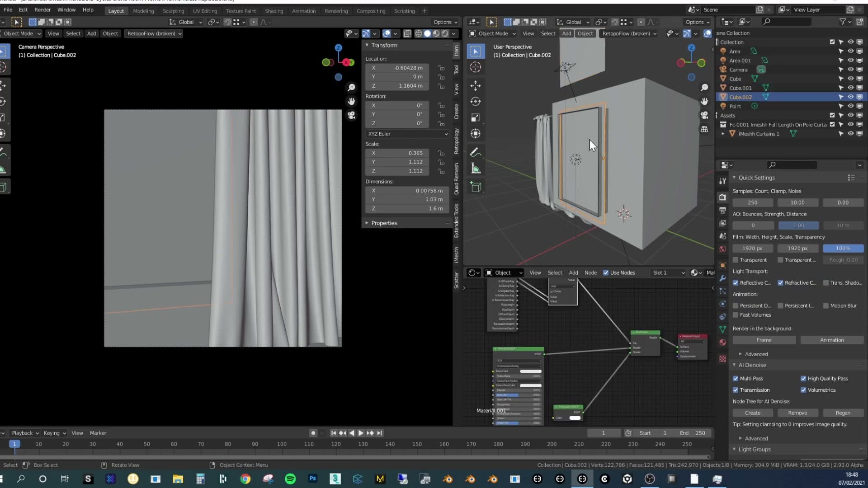Image resolution: width=868 pixels, height=488 pixels.
Task: Hide Camera via its eye icon
Action: click(850, 70)
